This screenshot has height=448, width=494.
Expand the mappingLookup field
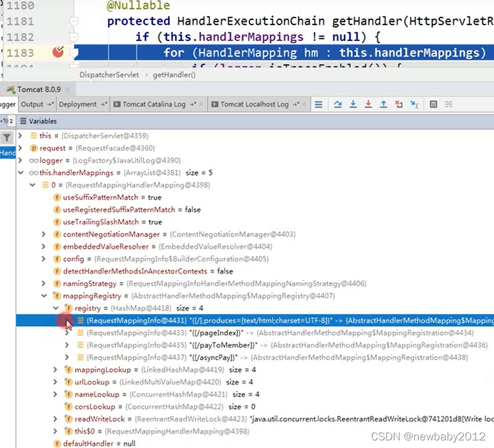(56, 369)
